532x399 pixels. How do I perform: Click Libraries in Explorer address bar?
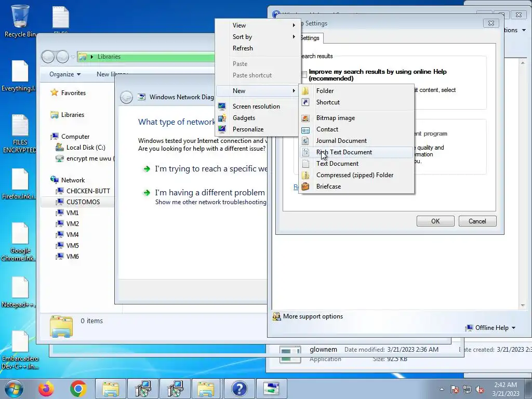tap(109, 57)
